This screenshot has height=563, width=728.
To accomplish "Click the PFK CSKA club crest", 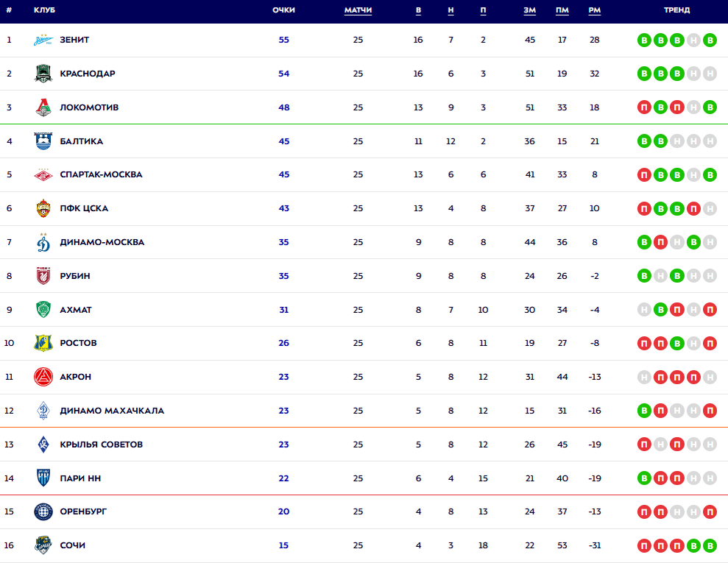I will pyautogui.click(x=43, y=208).
